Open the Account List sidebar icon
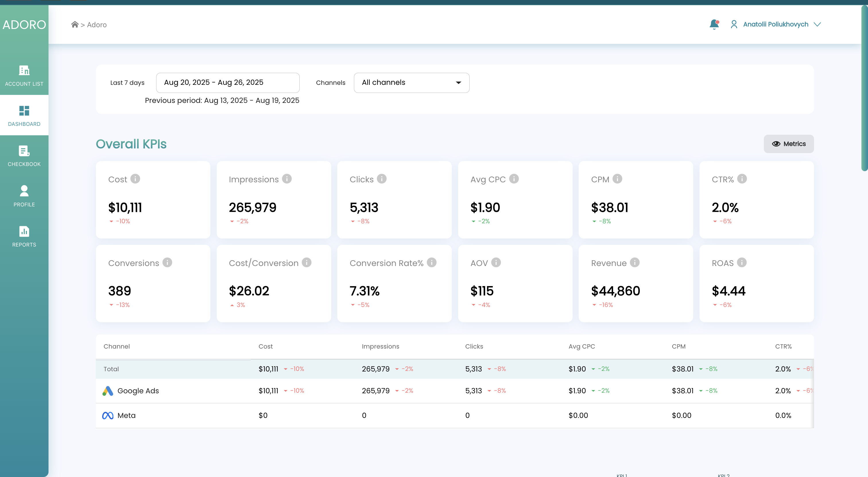 (24, 71)
